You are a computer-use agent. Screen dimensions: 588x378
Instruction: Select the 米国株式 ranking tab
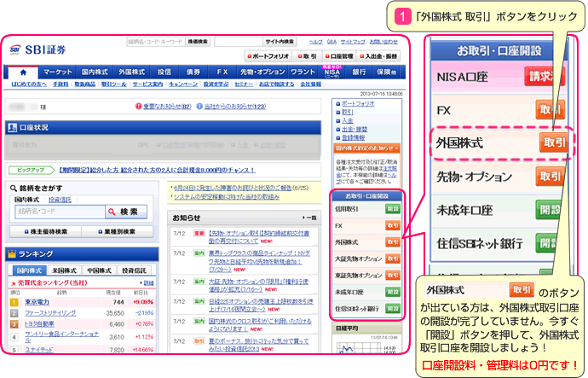point(64,270)
